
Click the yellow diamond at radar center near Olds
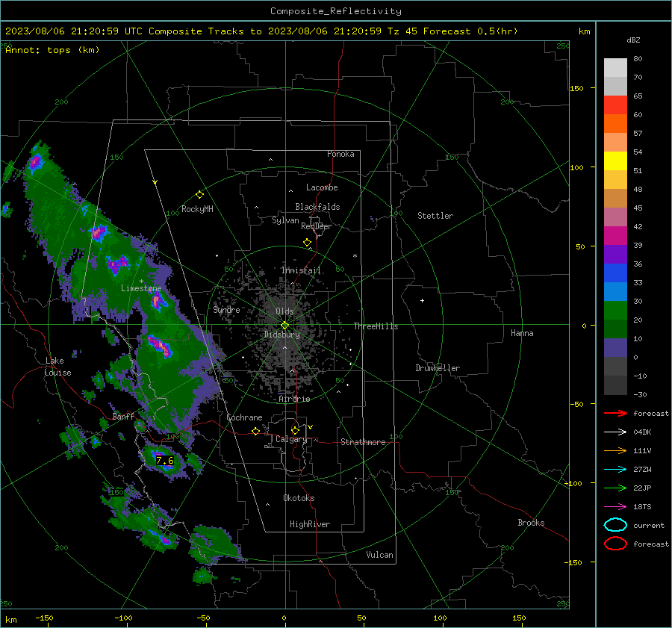284,326
